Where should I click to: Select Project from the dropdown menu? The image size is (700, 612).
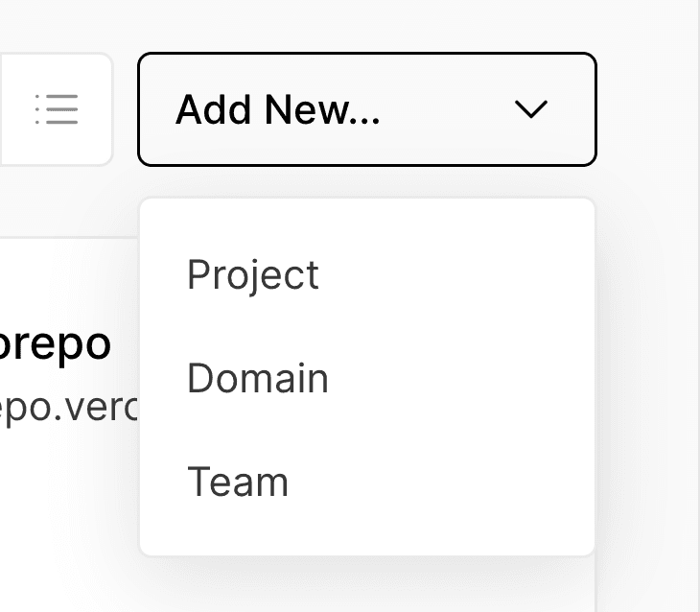[253, 275]
